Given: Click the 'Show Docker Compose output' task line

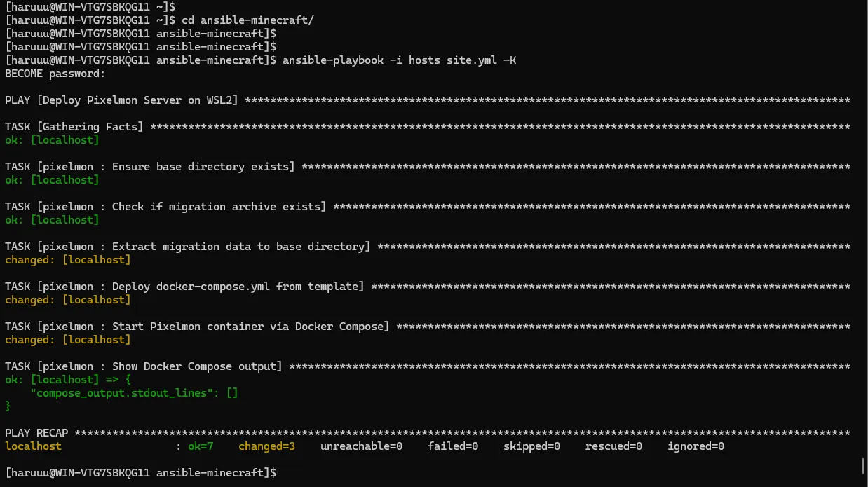Looking at the screenshot, I should (144, 366).
